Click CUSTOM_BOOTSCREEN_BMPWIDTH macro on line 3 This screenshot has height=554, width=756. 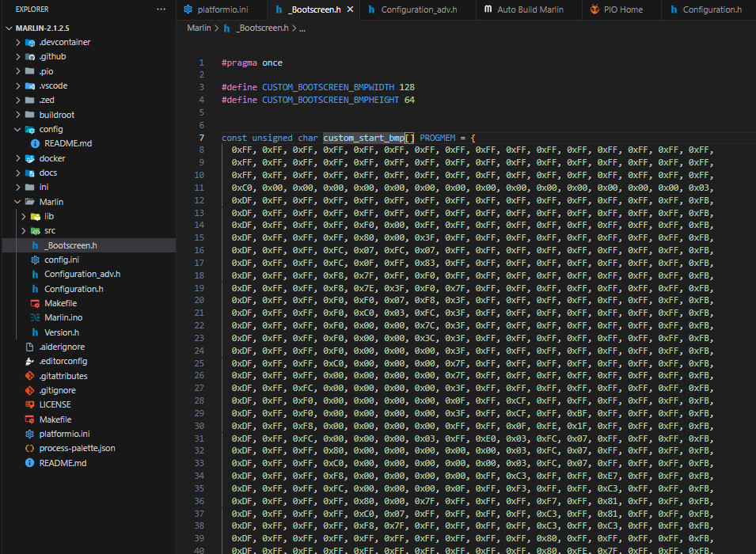[328, 87]
